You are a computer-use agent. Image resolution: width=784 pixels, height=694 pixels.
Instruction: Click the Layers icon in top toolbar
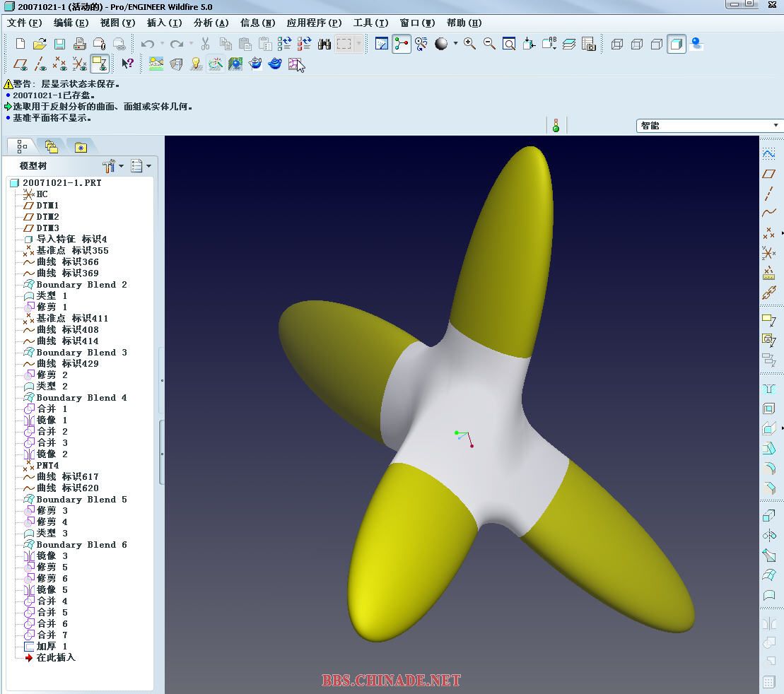[x=569, y=44]
